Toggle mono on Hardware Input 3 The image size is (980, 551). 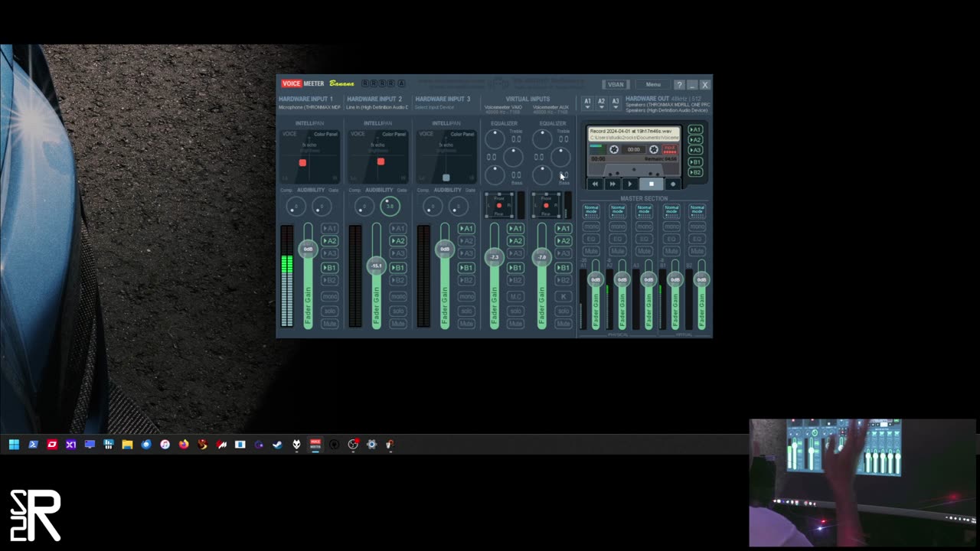[465, 296]
